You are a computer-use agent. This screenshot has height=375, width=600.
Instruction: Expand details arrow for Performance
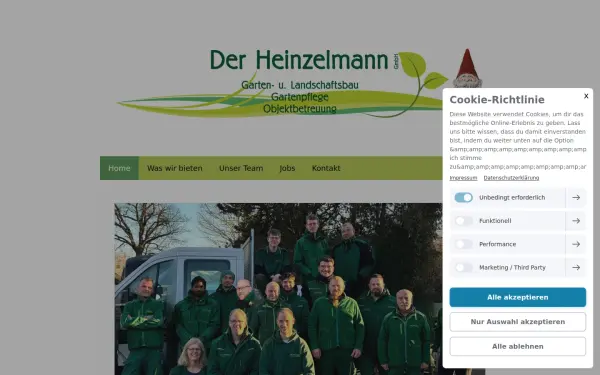coord(576,244)
